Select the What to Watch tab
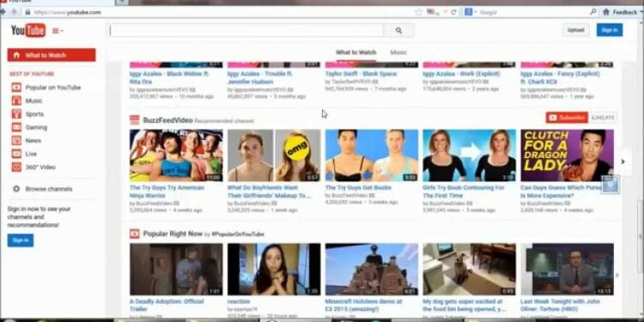 tap(355, 52)
